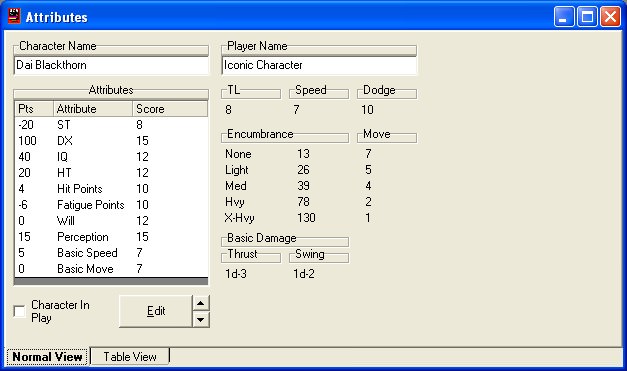The image size is (627, 371).
Task: Select the Fatigue Points row
Action: coord(111,205)
